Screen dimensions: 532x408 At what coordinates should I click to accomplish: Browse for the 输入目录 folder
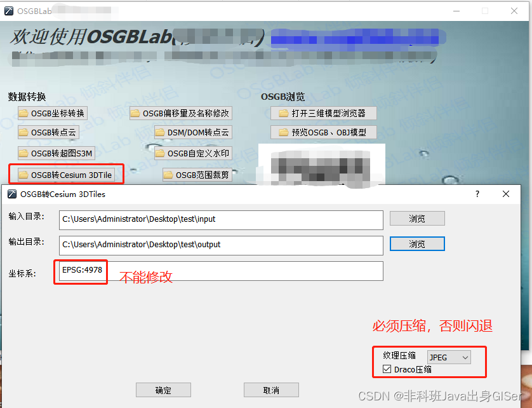[417, 219]
